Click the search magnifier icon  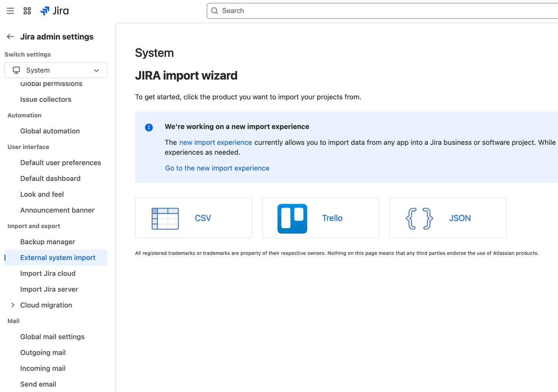pyautogui.click(x=215, y=11)
